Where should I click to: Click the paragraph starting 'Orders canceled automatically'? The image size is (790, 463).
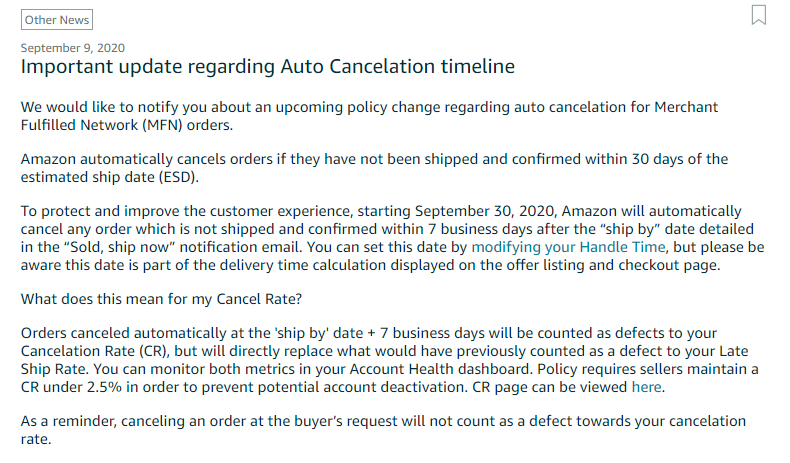(389, 360)
